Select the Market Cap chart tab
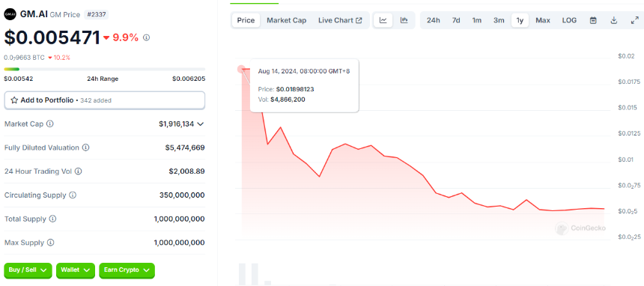This screenshot has width=644, height=286. pyautogui.click(x=287, y=20)
